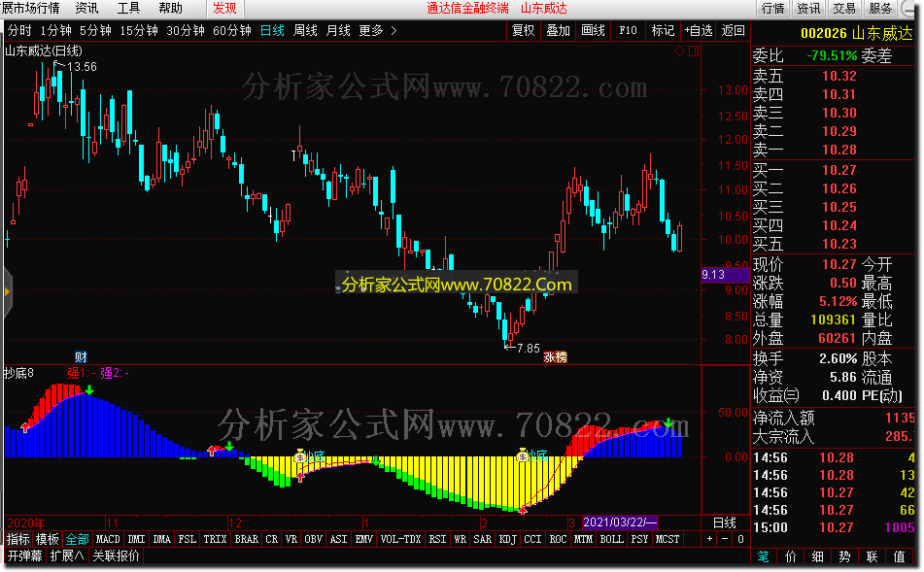This screenshot has width=924, height=572.
Task: Select the TRIX indicator tab
Action: (x=215, y=539)
